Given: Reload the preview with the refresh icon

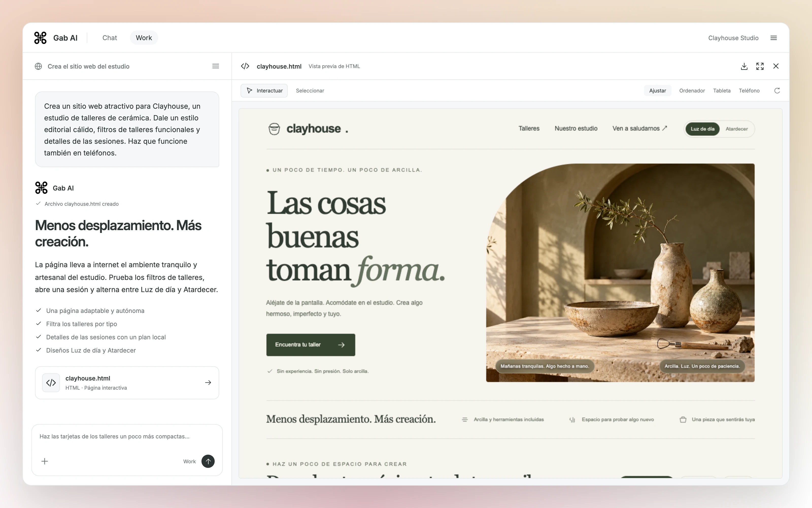Looking at the screenshot, I should [x=777, y=91].
